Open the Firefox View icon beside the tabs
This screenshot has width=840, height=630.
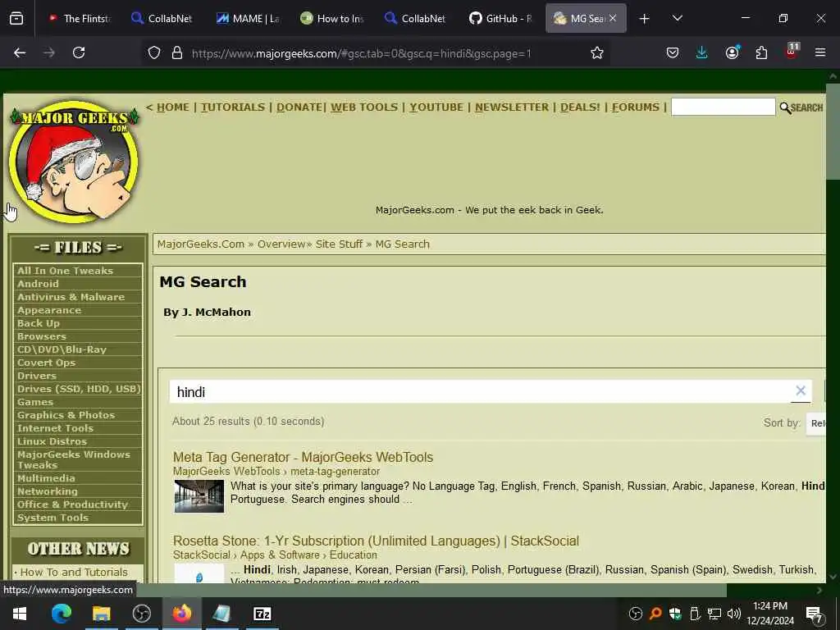[16, 18]
